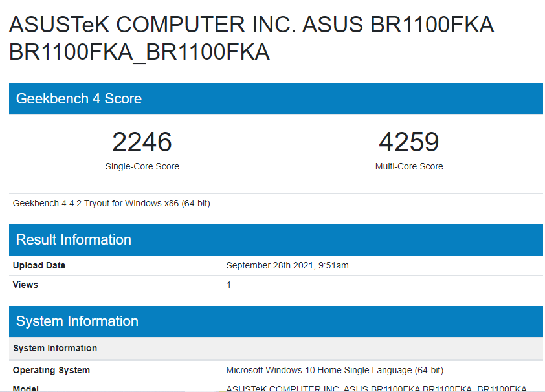Click the ASUSTeK COMPUTER INC. page title
The height and width of the screenshot is (392, 545).
[x=251, y=25]
